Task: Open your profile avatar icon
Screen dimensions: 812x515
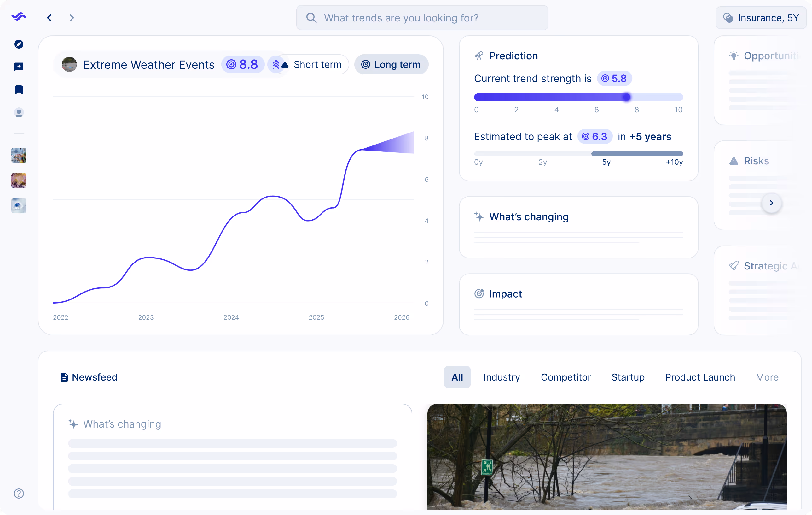Action: [19, 113]
